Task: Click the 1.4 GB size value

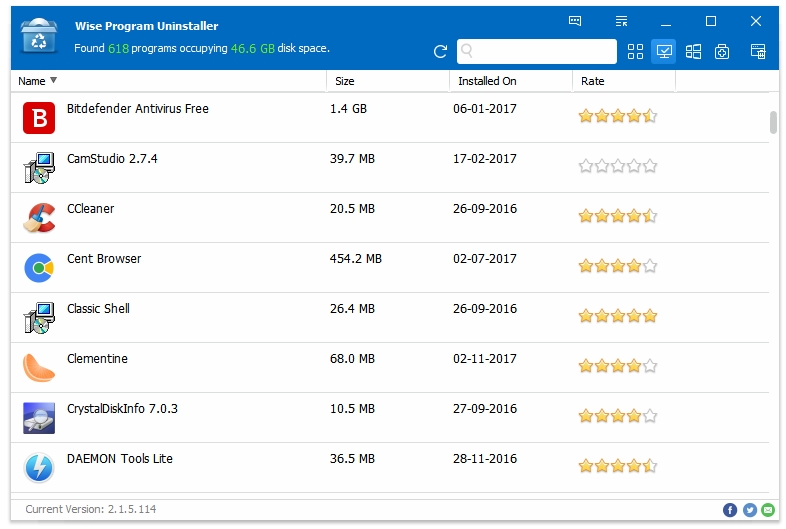Action: point(348,109)
